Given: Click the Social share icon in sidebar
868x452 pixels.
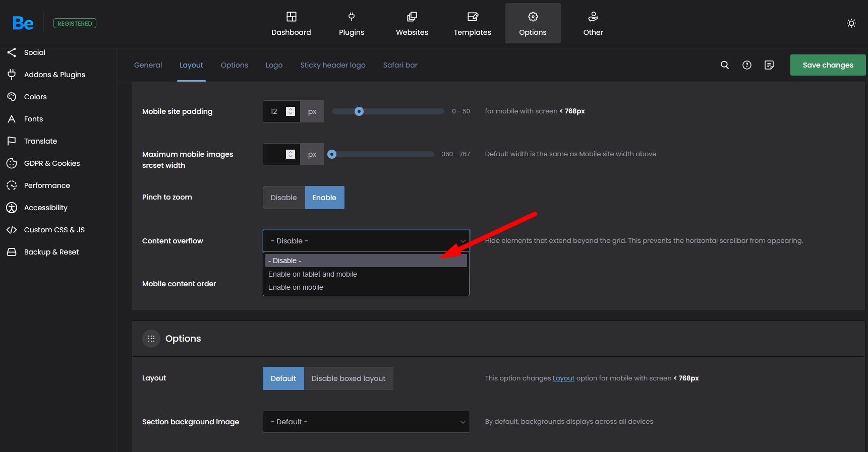Looking at the screenshot, I should [12, 52].
